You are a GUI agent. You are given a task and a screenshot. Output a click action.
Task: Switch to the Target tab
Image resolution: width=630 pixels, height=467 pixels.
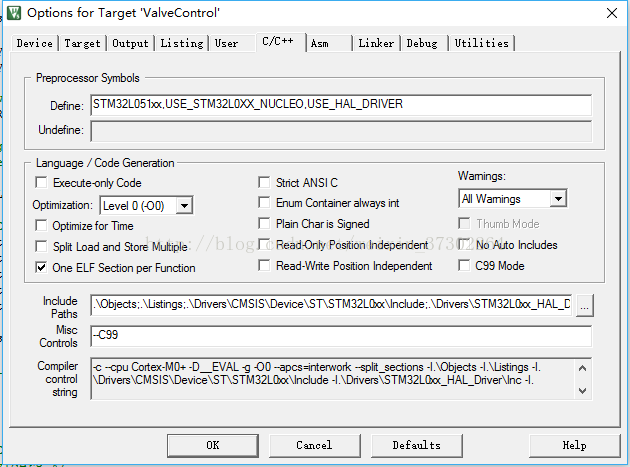tap(82, 43)
